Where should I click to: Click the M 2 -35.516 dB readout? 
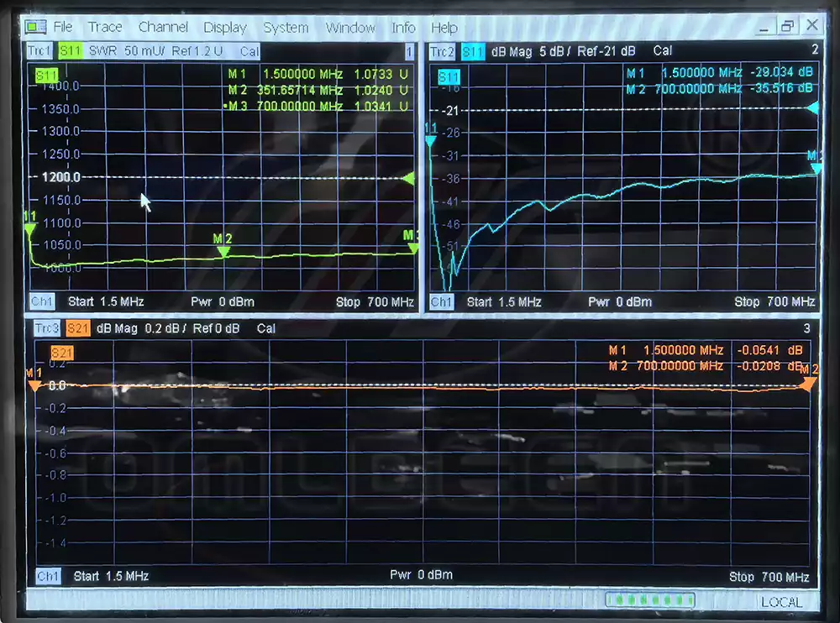tap(720, 88)
